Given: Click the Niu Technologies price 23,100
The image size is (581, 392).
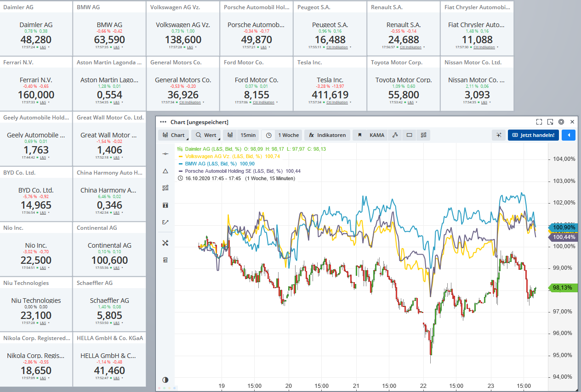Looking at the screenshot, I should (36, 315).
